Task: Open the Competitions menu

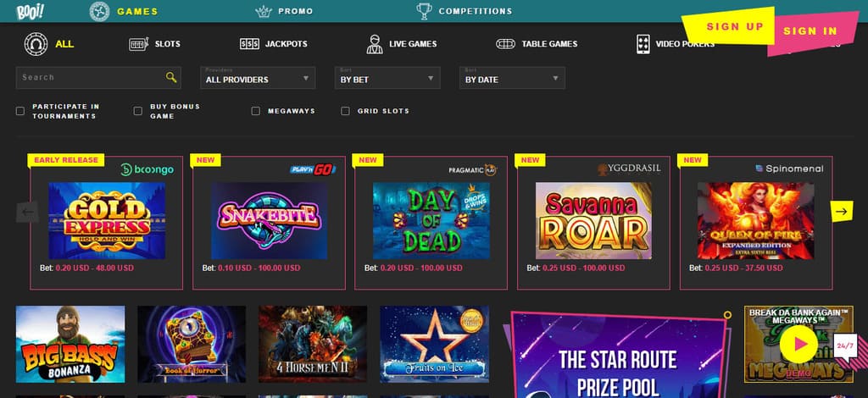Action: tap(476, 11)
